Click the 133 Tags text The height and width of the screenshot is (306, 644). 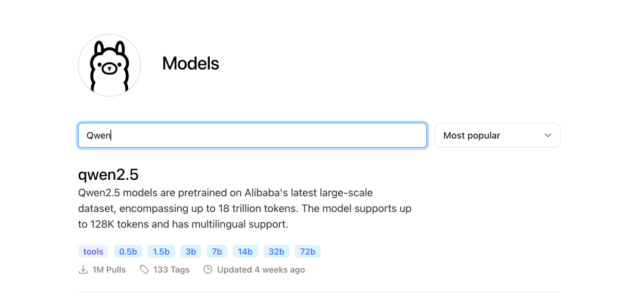[171, 270]
